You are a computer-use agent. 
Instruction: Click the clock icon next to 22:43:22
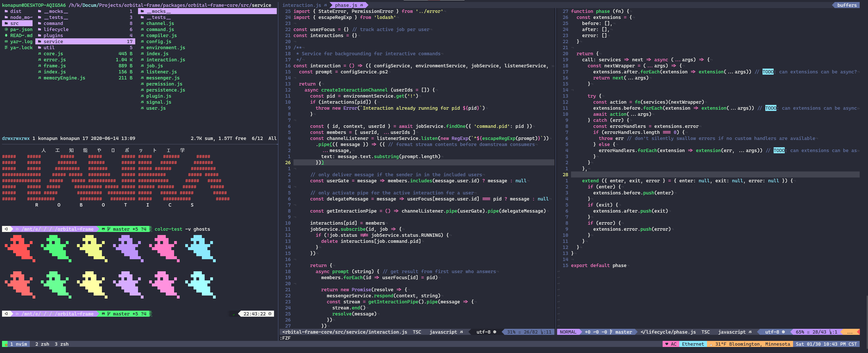pyautogui.click(x=269, y=314)
